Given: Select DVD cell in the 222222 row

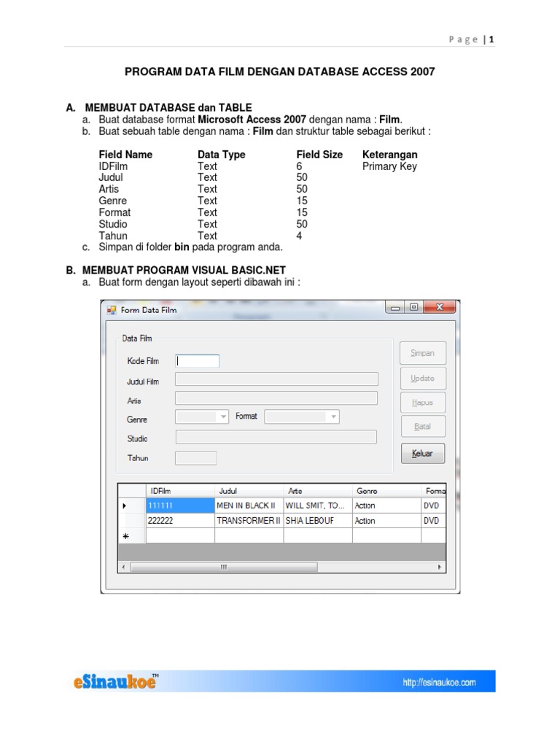Looking at the screenshot, I should pos(433,521).
